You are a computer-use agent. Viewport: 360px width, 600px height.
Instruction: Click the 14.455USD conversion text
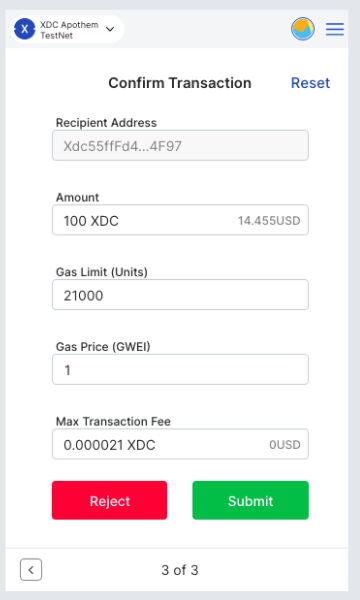pyautogui.click(x=269, y=221)
